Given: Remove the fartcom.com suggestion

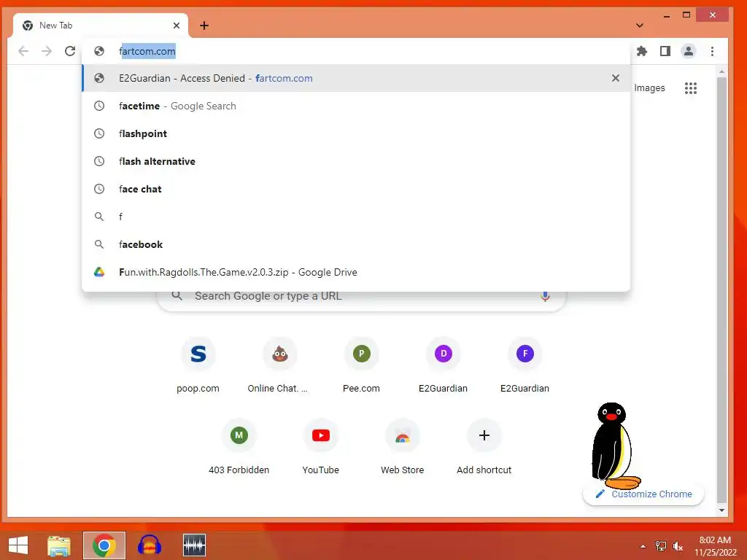Looking at the screenshot, I should click(616, 78).
